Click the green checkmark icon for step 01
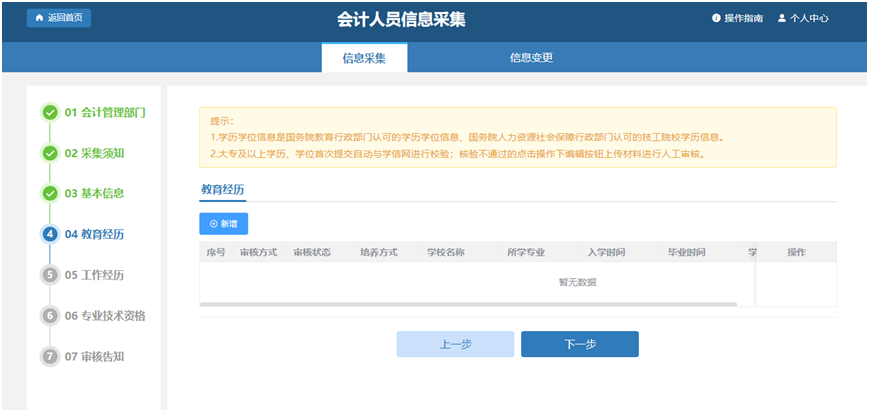The height and width of the screenshot is (412, 869). pos(50,112)
